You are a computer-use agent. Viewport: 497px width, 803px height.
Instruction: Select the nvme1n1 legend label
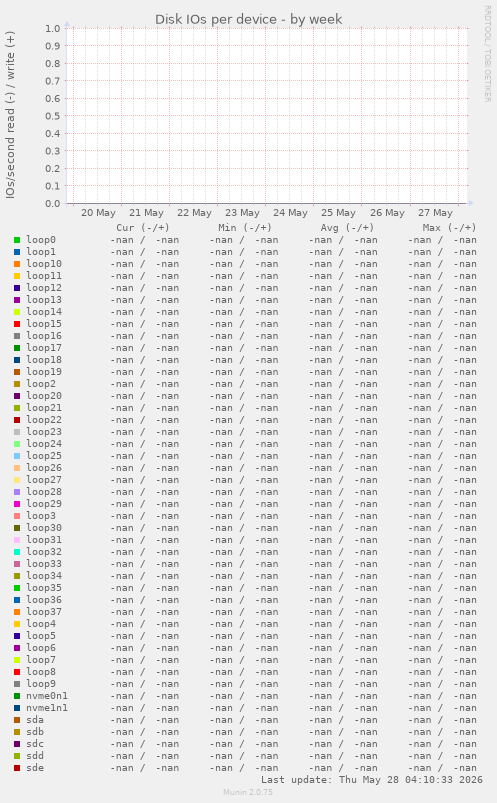pyautogui.click(x=47, y=708)
